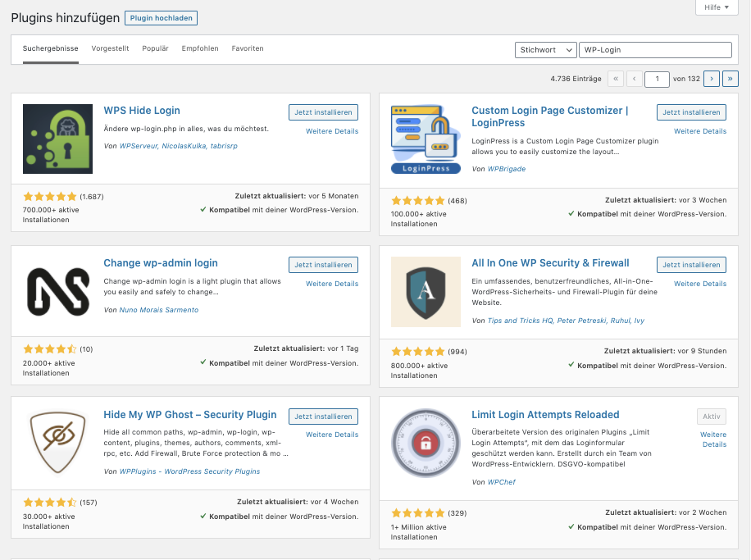The width and height of the screenshot is (751, 560).
Task: Install the WPS Hide Login plugin
Action: pyautogui.click(x=323, y=112)
